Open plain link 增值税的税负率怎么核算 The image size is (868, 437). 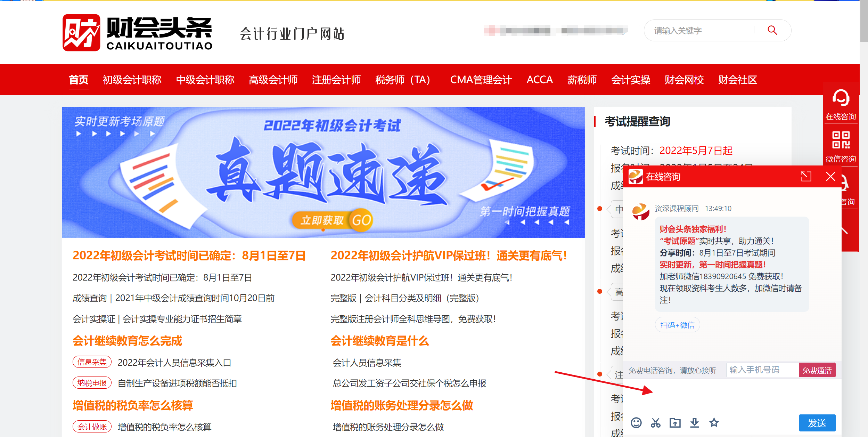[x=164, y=427]
